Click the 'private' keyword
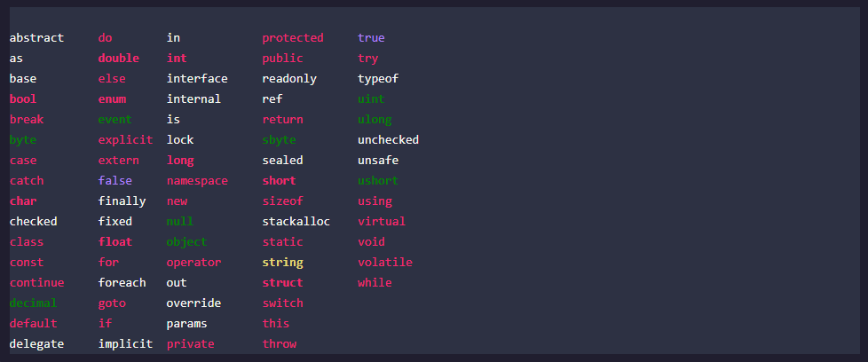The image size is (868, 362). tap(191, 344)
